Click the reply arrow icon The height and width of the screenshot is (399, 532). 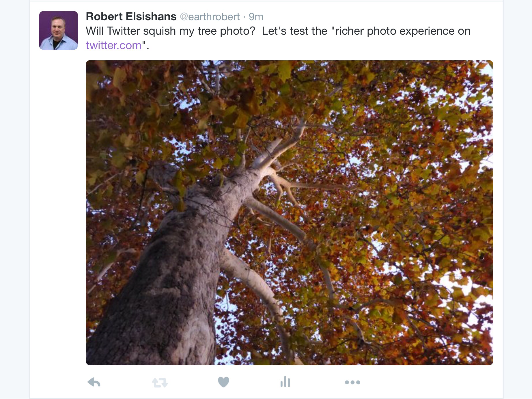click(94, 382)
